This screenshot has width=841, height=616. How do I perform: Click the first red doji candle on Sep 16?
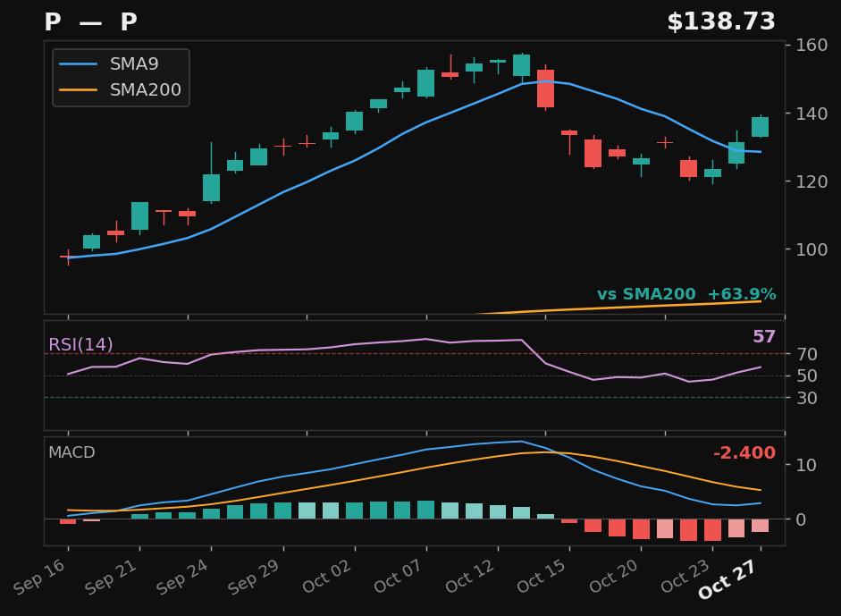tap(68, 257)
